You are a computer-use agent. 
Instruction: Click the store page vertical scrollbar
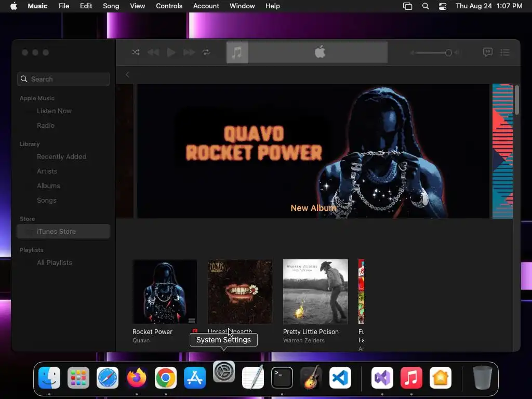517,100
